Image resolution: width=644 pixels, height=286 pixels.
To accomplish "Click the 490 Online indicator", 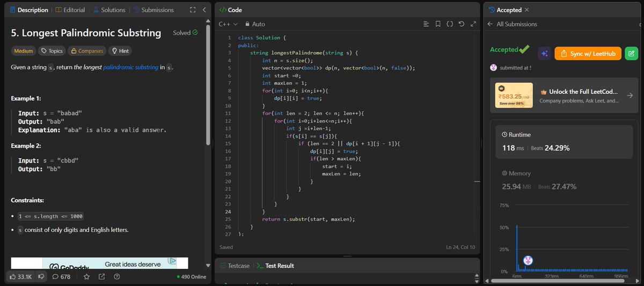I will click(x=192, y=277).
